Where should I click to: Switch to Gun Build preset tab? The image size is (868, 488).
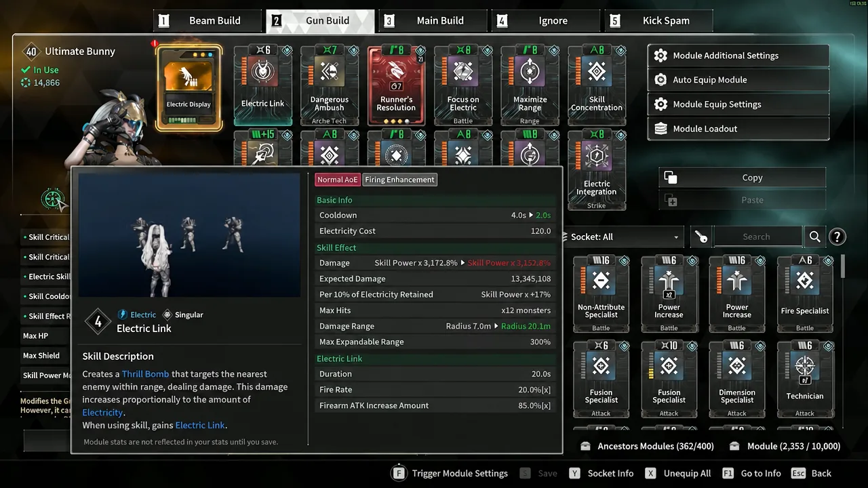pyautogui.click(x=320, y=20)
